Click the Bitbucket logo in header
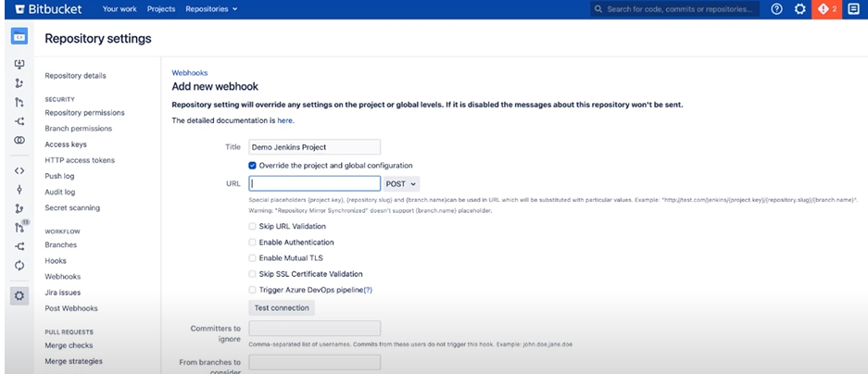The image size is (868, 374). 48,9
